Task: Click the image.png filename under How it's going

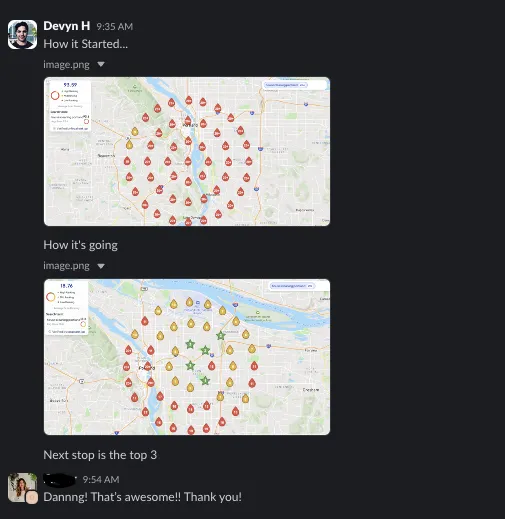Action: 66,266
